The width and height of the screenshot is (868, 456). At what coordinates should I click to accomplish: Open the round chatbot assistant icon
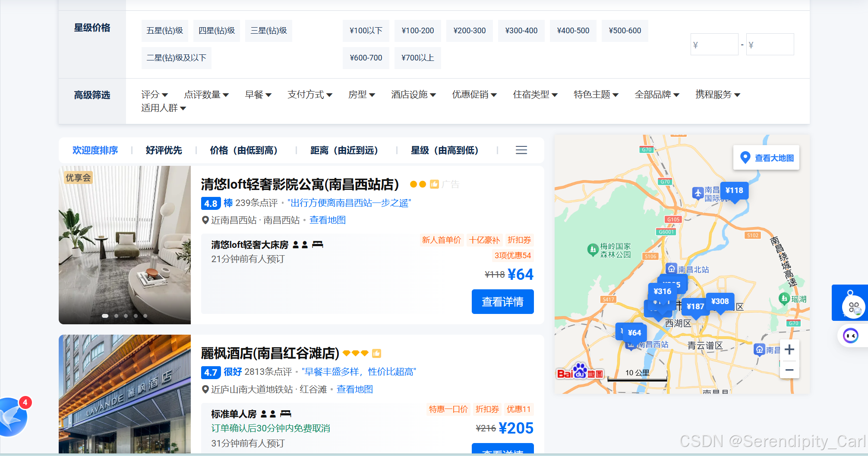click(851, 336)
